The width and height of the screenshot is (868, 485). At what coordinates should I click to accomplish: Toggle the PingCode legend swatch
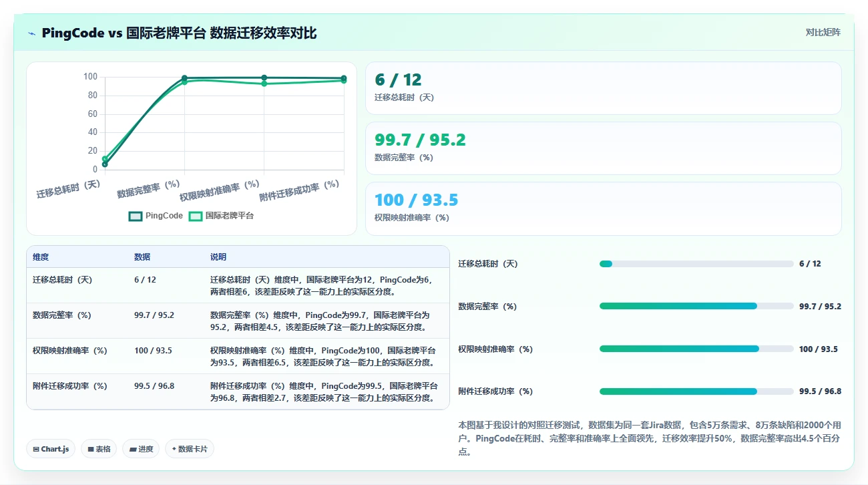pyautogui.click(x=136, y=216)
